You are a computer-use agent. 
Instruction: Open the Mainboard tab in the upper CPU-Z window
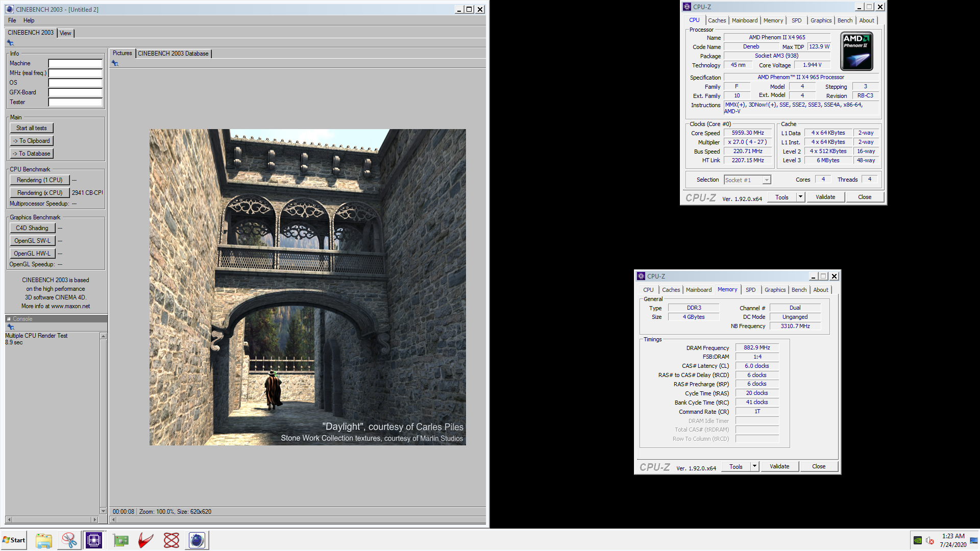point(745,20)
